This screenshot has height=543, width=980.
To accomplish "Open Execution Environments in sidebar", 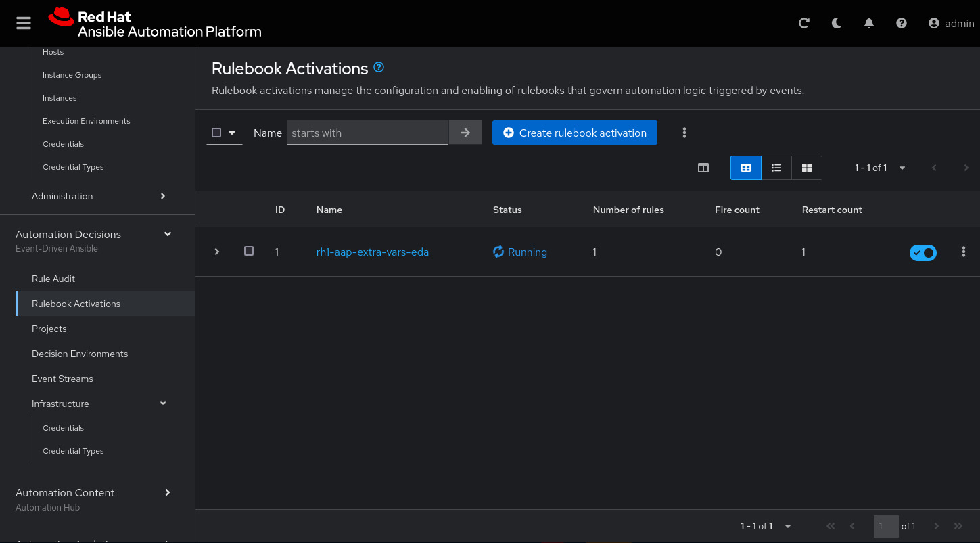I will tap(86, 121).
